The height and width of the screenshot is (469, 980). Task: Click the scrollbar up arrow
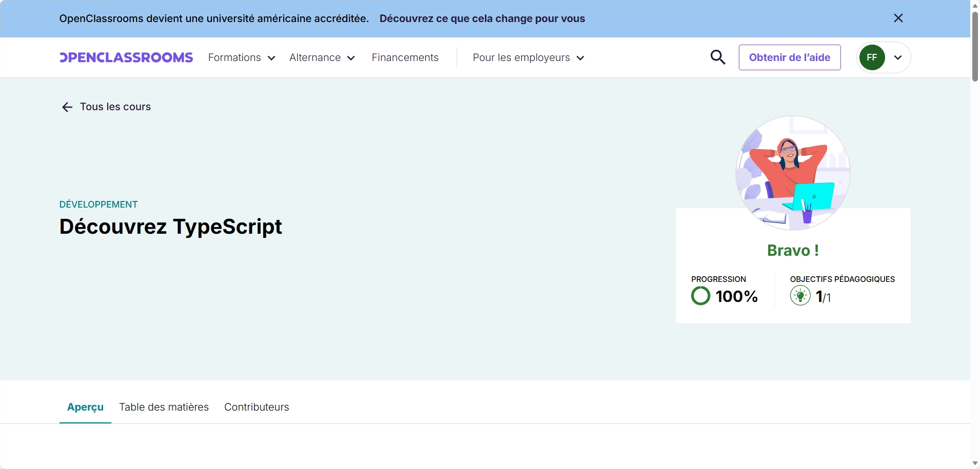pyautogui.click(x=975, y=5)
